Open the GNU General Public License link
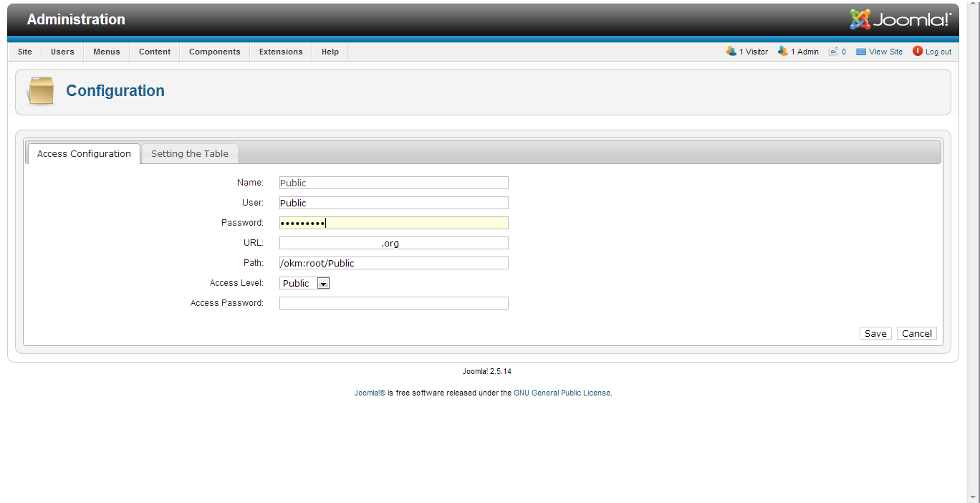Image resolution: width=980 pixels, height=503 pixels. coord(562,393)
